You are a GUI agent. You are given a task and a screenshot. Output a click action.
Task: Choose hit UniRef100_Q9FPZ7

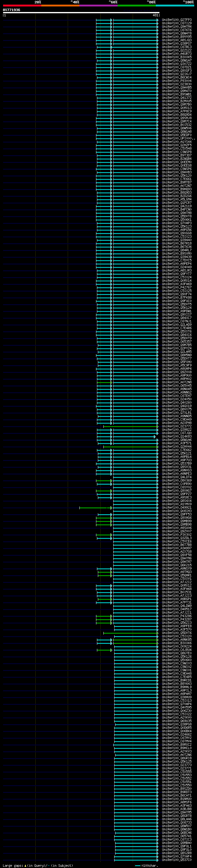click(176, 494)
